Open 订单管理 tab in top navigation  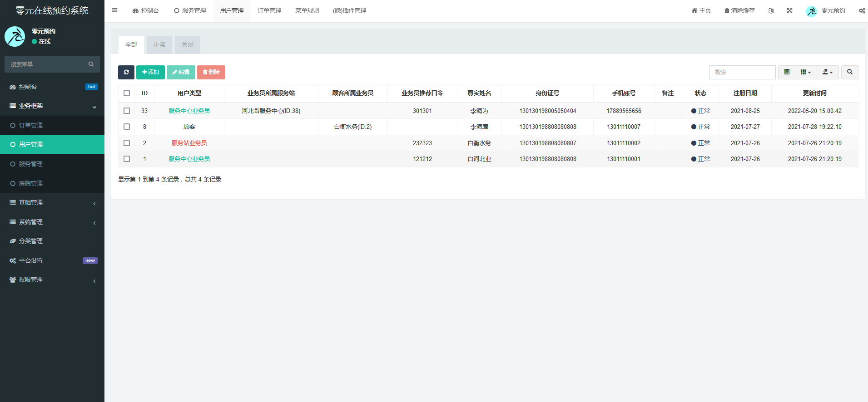(x=269, y=10)
